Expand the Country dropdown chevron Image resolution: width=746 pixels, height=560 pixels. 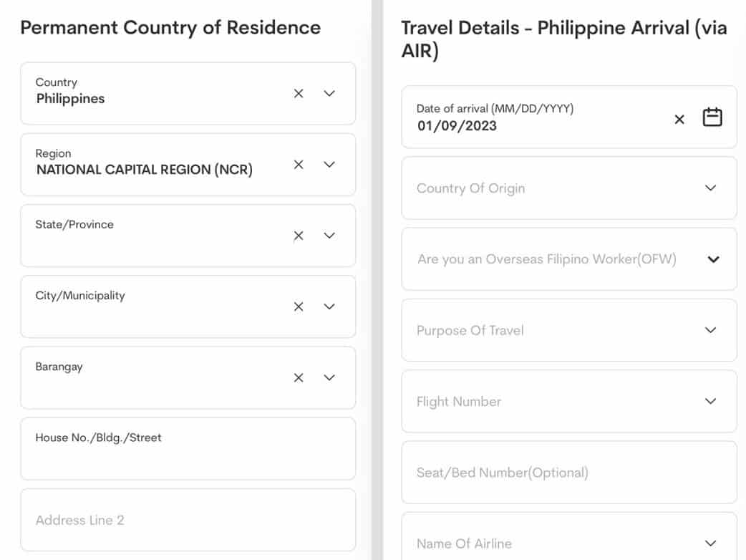pos(329,94)
